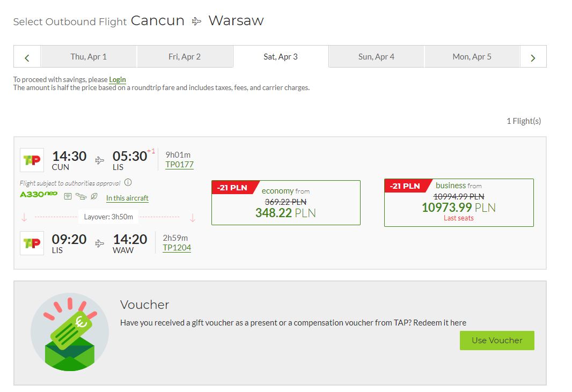
Task: Click the 09:20 departure time from LIS
Action: (x=69, y=239)
